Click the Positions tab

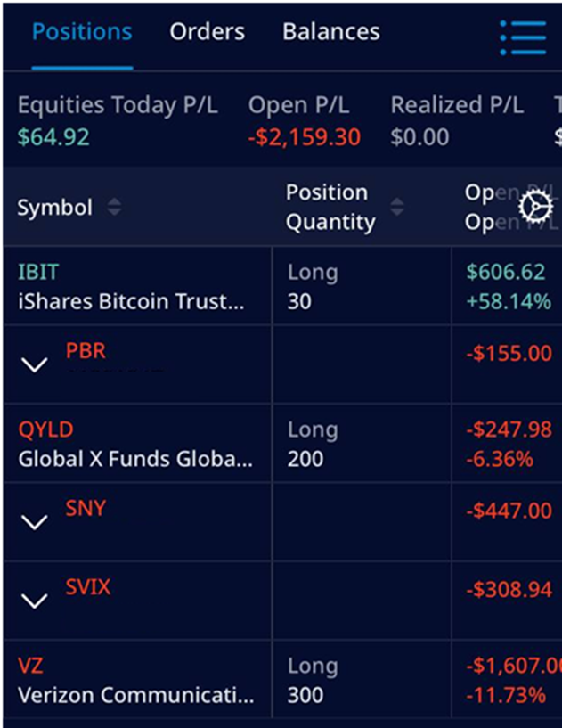[x=81, y=31]
